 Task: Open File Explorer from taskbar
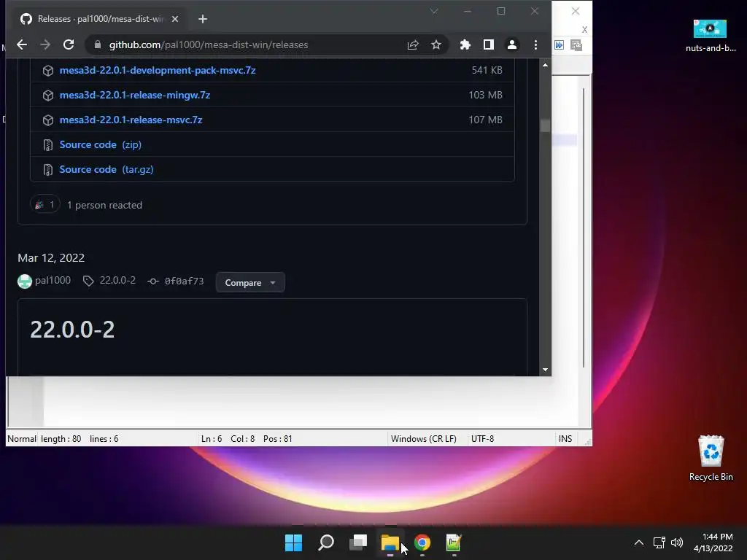[x=390, y=542]
